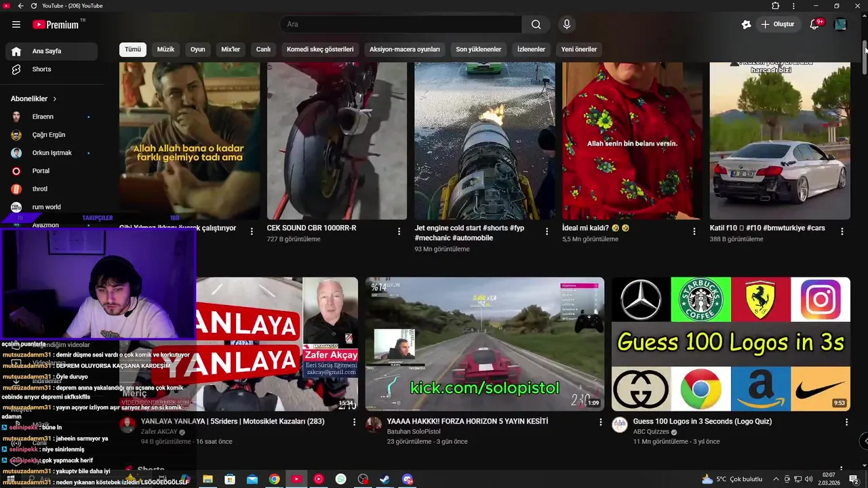Open Mail app from taskbar

pyautogui.click(x=252, y=479)
